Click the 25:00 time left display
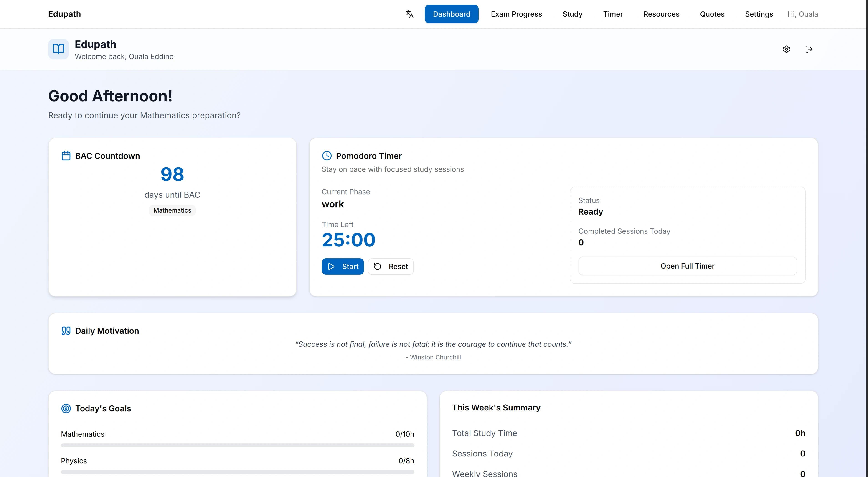 (348, 240)
